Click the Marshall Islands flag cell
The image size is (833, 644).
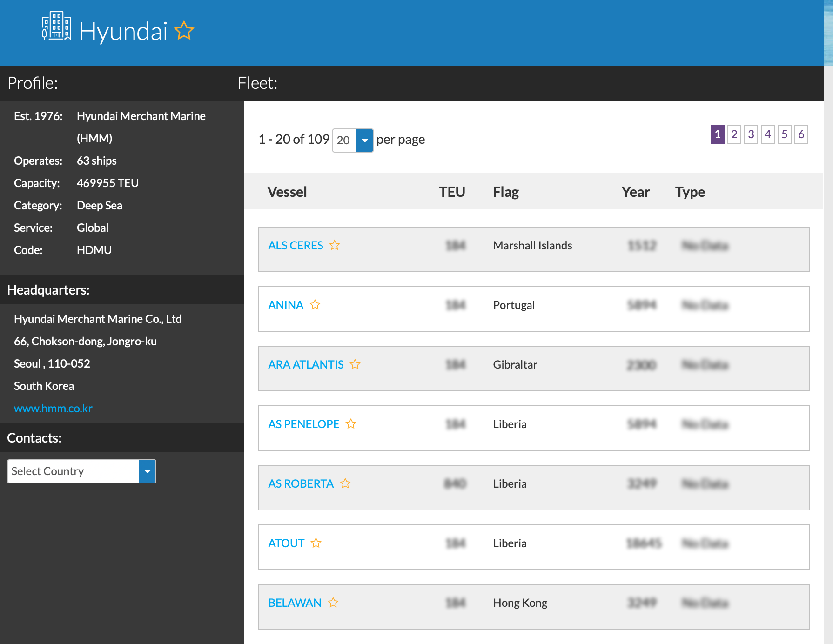[532, 245]
